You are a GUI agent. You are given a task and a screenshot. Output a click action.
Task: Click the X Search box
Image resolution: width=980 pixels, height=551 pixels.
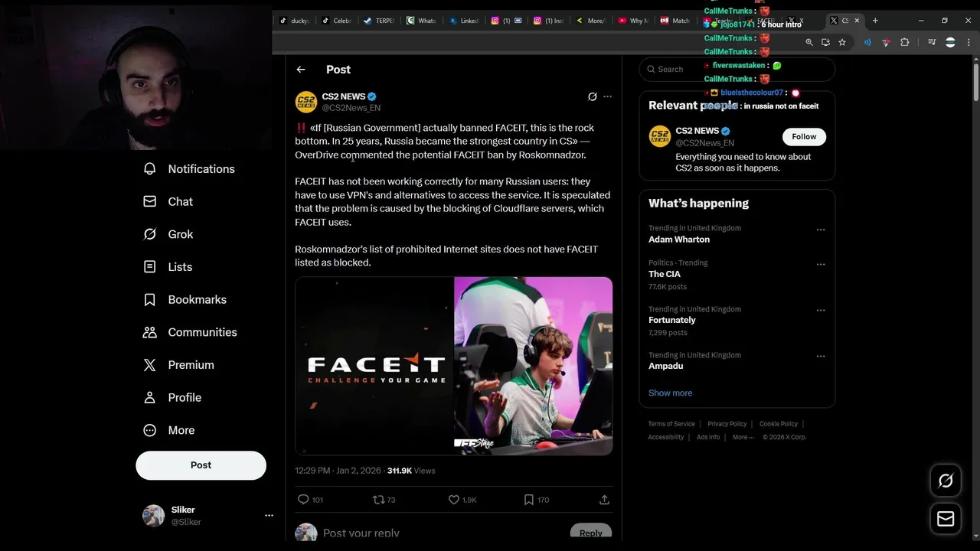(x=737, y=69)
